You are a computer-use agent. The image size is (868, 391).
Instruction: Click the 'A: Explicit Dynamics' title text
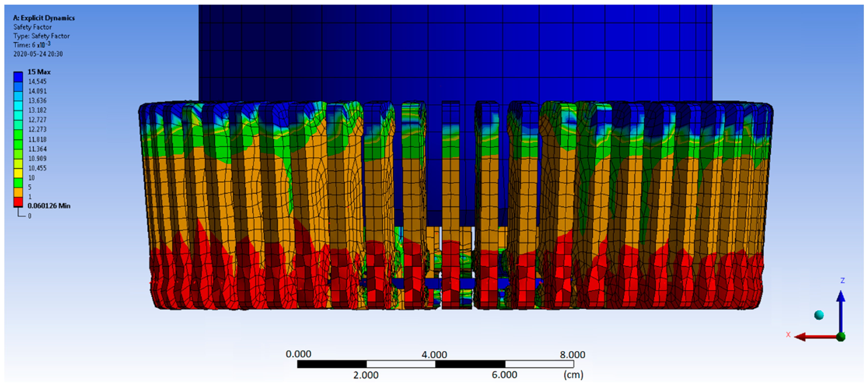coord(44,18)
